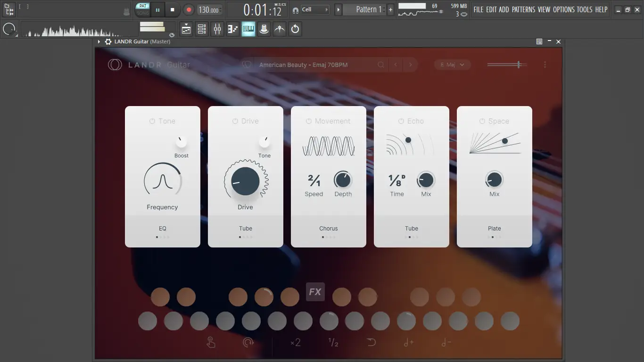Image resolution: width=644 pixels, height=362 pixels.
Task: Open the OPTIONS menu
Action: pos(564,9)
